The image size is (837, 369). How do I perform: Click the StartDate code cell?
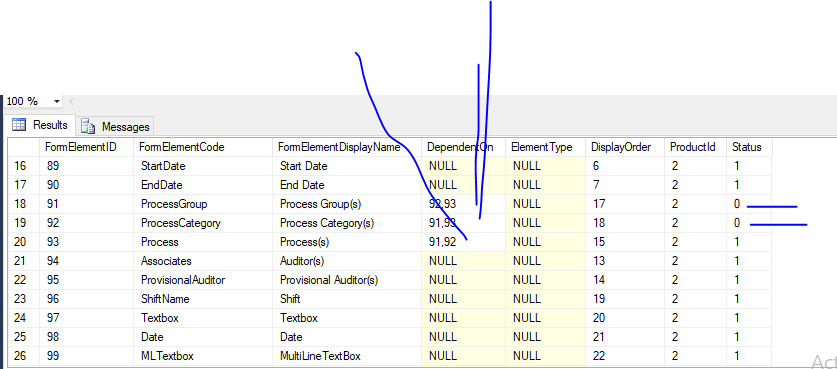[203, 166]
